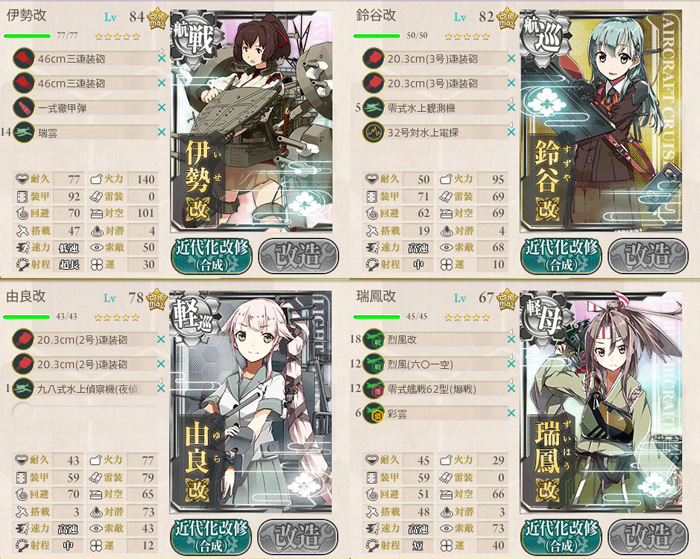This screenshot has height=559, width=700.
Task: Select the orange radar icon for 32号対水上電探
Action: (373, 133)
